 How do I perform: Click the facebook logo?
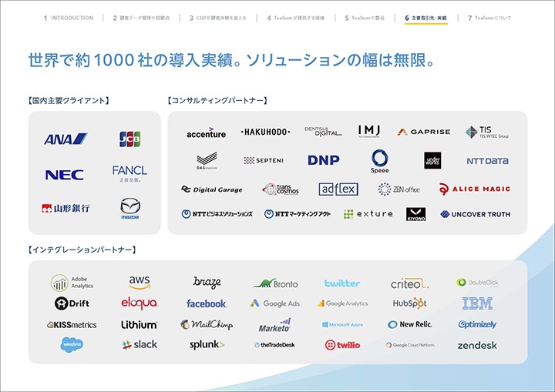(x=207, y=303)
